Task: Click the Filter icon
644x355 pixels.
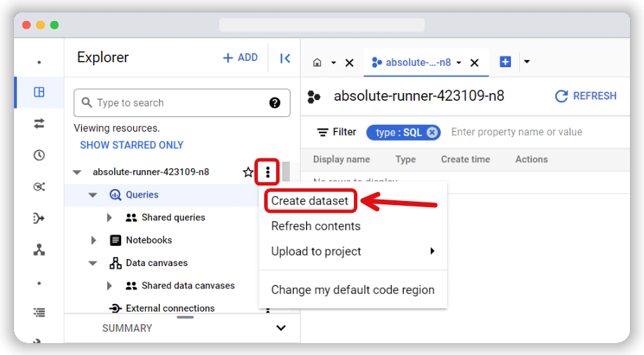Action: click(x=323, y=132)
